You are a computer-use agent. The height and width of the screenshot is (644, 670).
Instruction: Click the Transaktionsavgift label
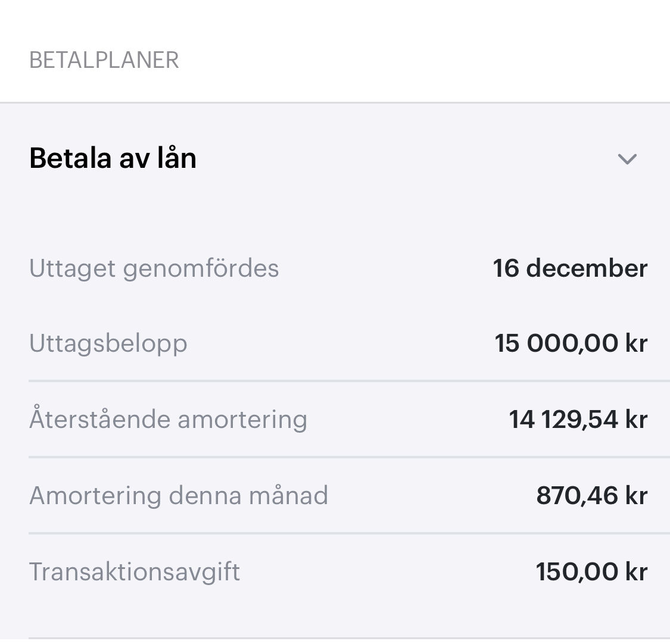click(135, 571)
